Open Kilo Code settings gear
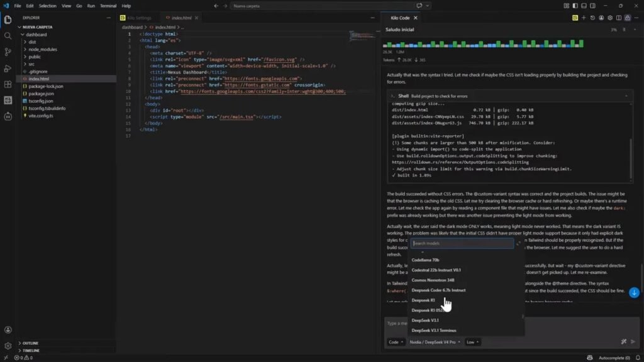 610,18
